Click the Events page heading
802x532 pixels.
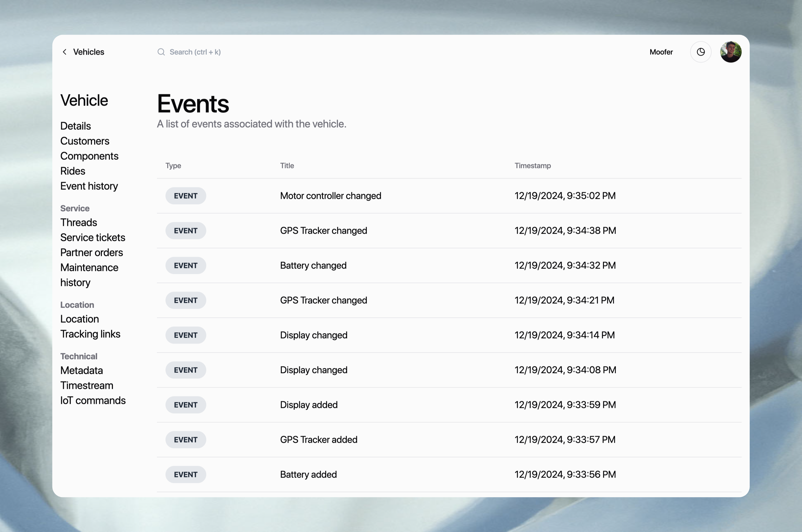(x=193, y=103)
